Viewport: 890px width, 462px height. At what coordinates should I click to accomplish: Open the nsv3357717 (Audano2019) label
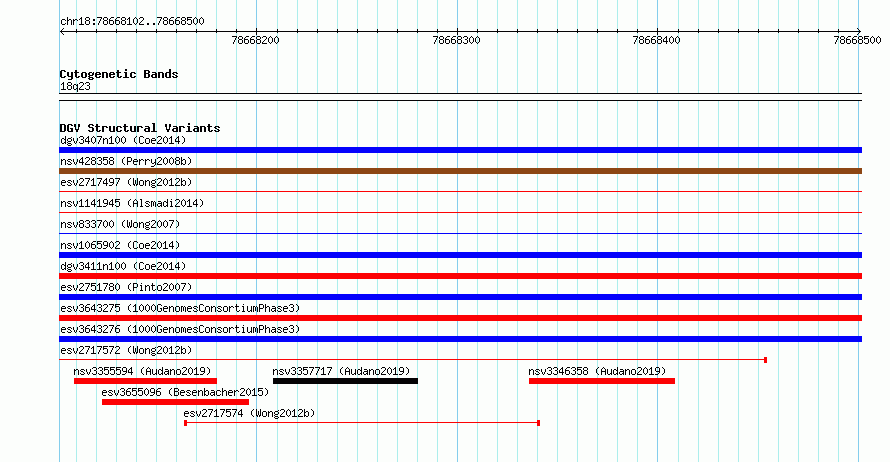(x=341, y=371)
